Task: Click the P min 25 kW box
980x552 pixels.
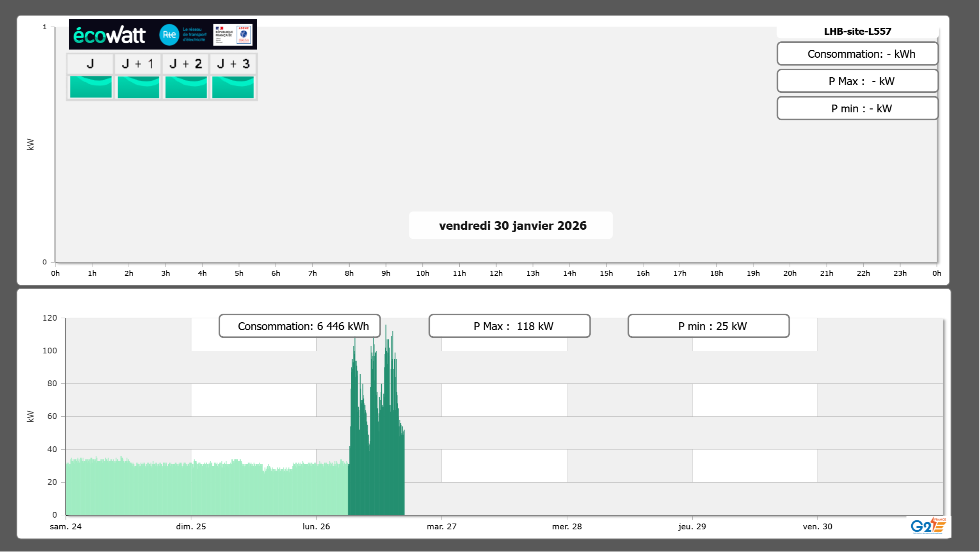Action: (x=708, y=326)
